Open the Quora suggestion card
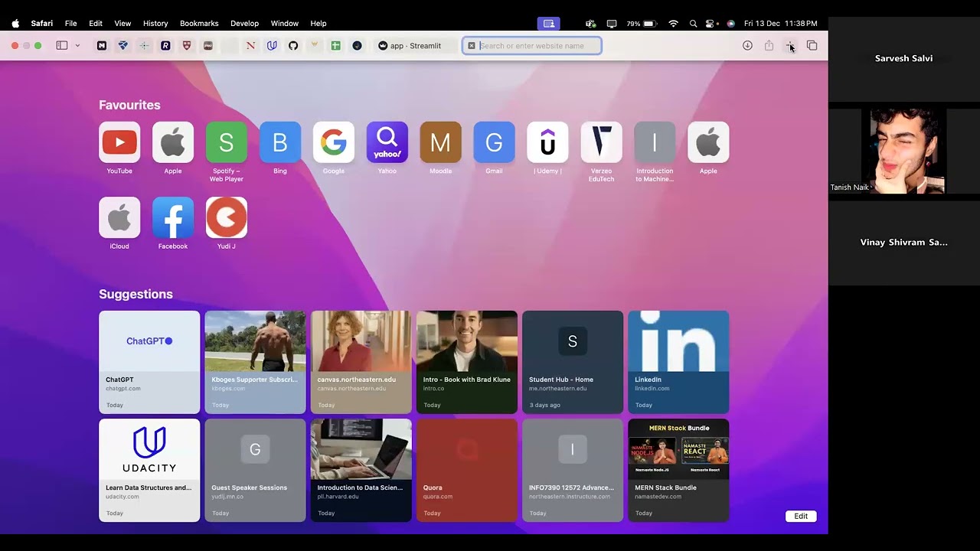This screenshot has height=551, width=980. [x=467, y=470]
